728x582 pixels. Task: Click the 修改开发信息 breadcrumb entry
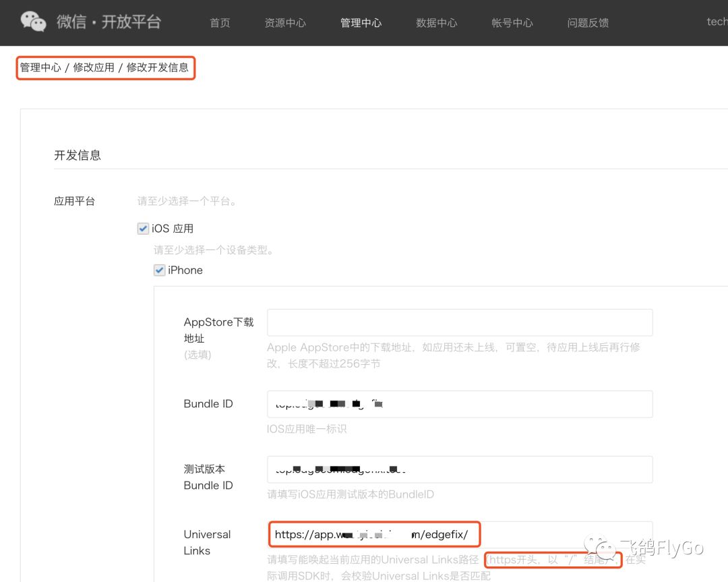pyautogui.click(x=157, y=67)
